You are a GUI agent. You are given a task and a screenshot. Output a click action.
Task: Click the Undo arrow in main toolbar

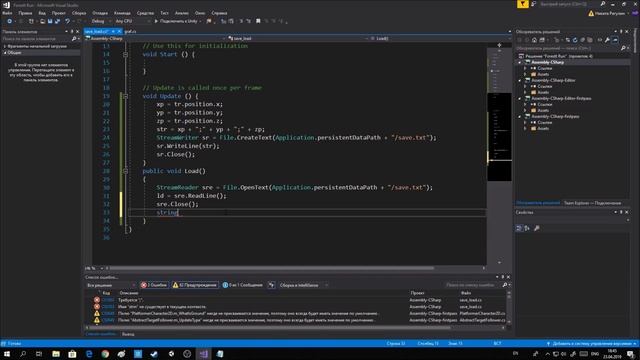67,21
